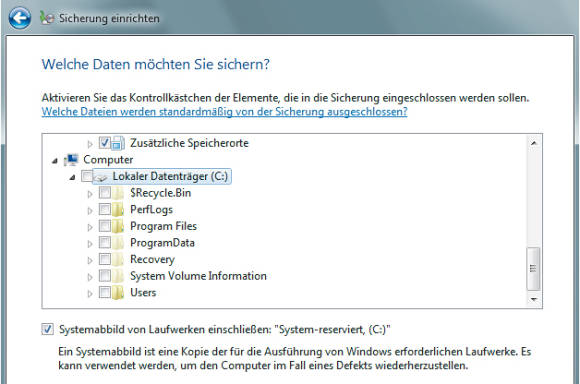Click the PerfLogs folder icon
580x384 pixels.
tap(118, 210)
